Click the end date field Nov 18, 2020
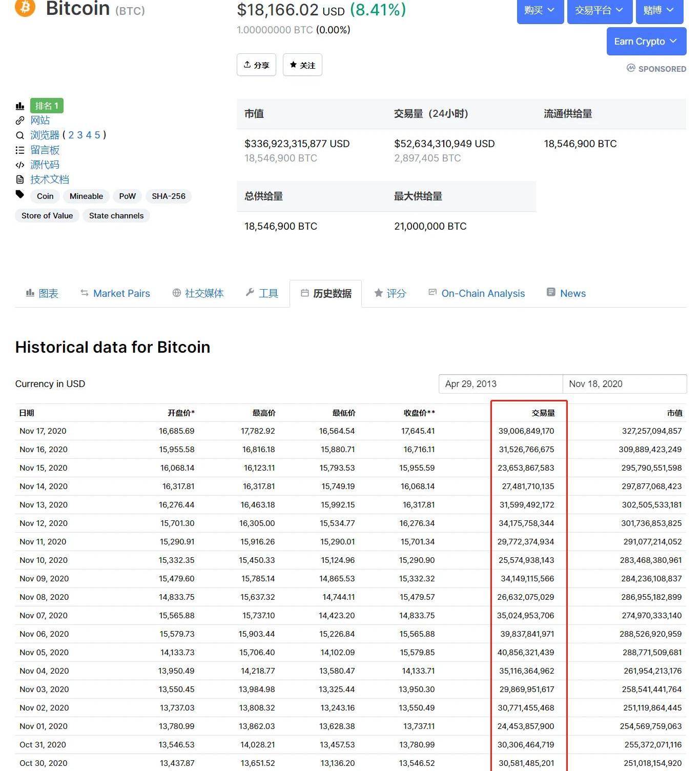 (624, 384)
